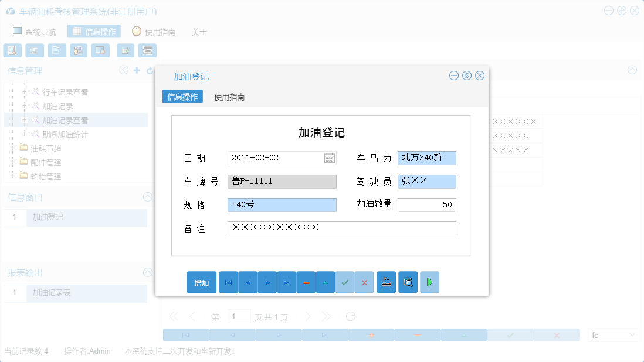This screenshot has width=644, height=362.
Task: Cancel edits with the red X button
Action: 364,282
